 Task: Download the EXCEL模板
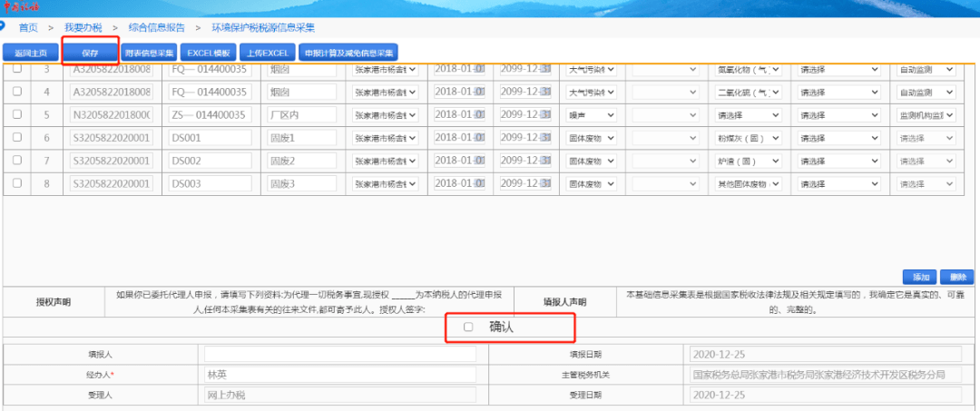[209, 54]
